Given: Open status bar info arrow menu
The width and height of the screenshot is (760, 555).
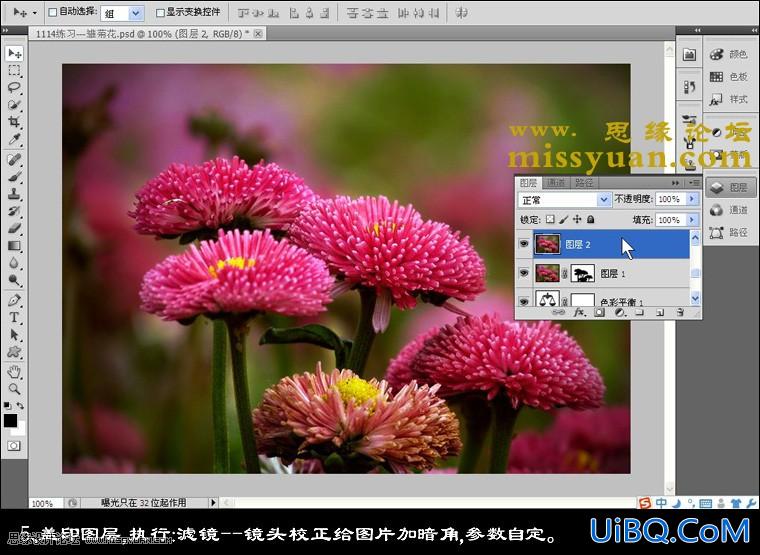Looking at the screenshot, I should [213, 503].
